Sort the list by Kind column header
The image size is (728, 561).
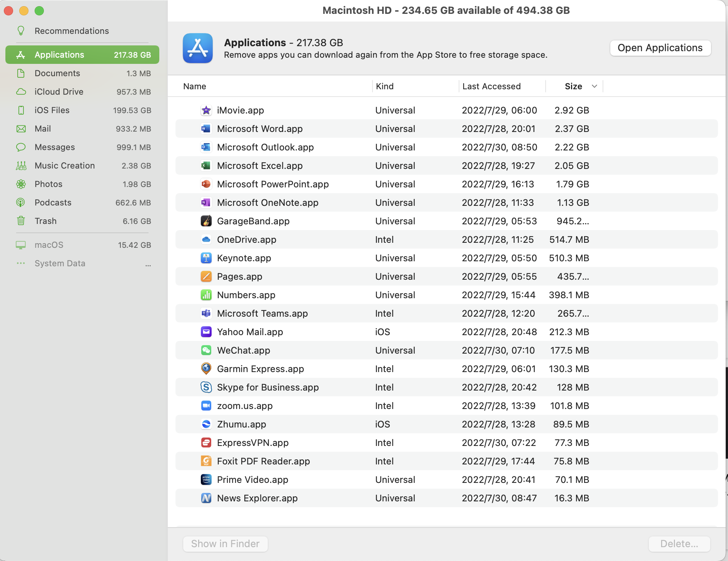(385, 87)
